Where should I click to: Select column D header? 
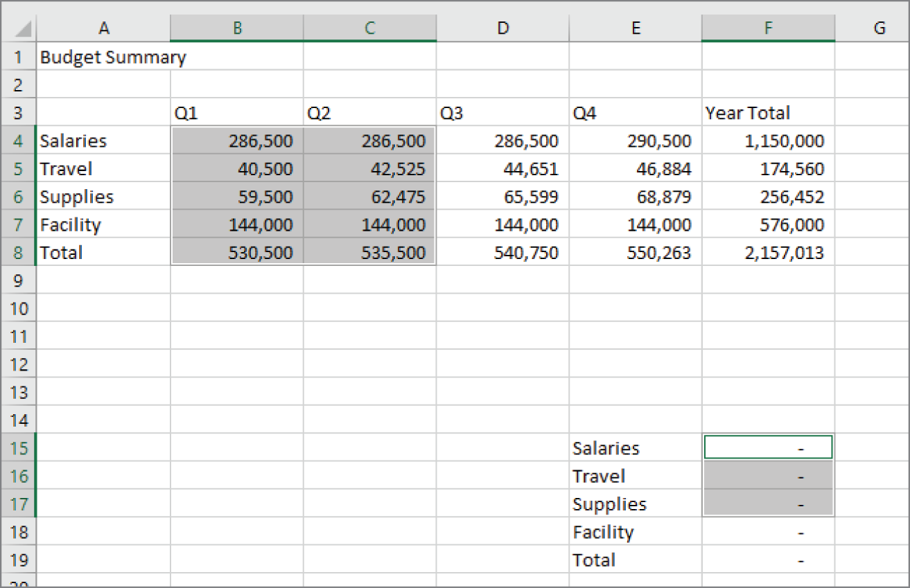[503, 28]
